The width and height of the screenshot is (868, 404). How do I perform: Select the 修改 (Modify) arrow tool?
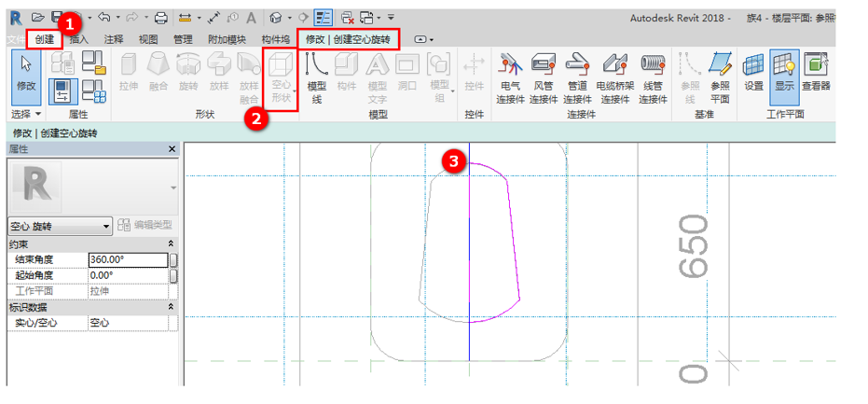tap(26, 77)
